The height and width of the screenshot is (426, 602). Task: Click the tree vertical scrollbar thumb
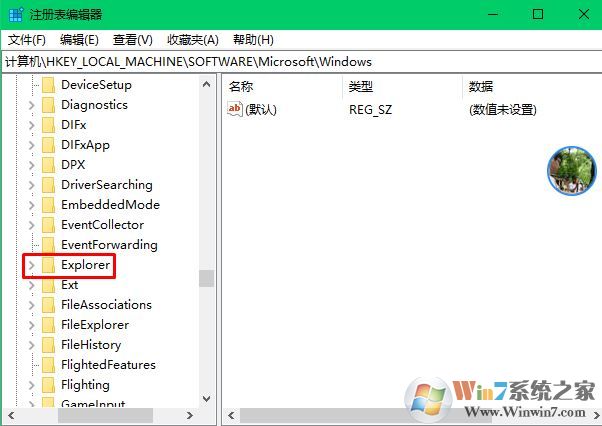(207, 278)
